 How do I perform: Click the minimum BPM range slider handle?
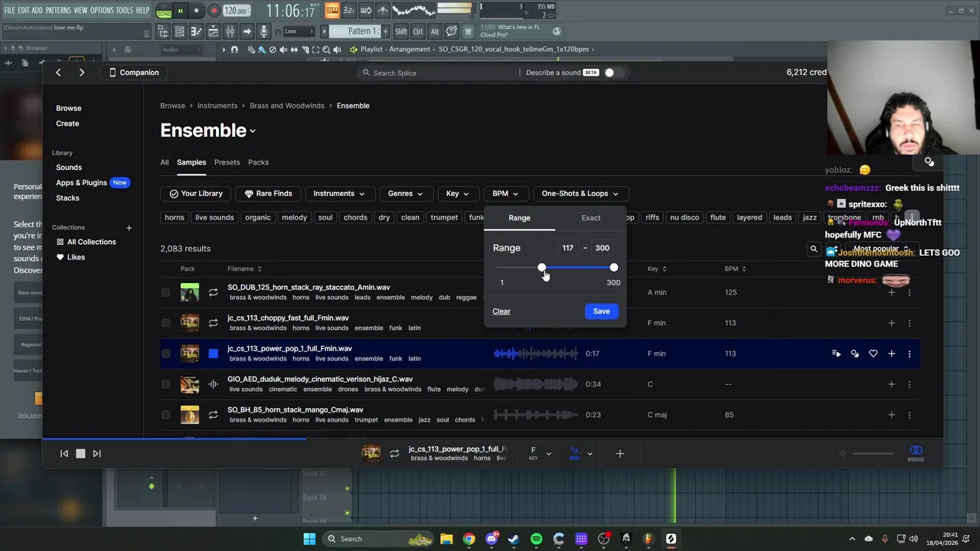tap(542, 268)
